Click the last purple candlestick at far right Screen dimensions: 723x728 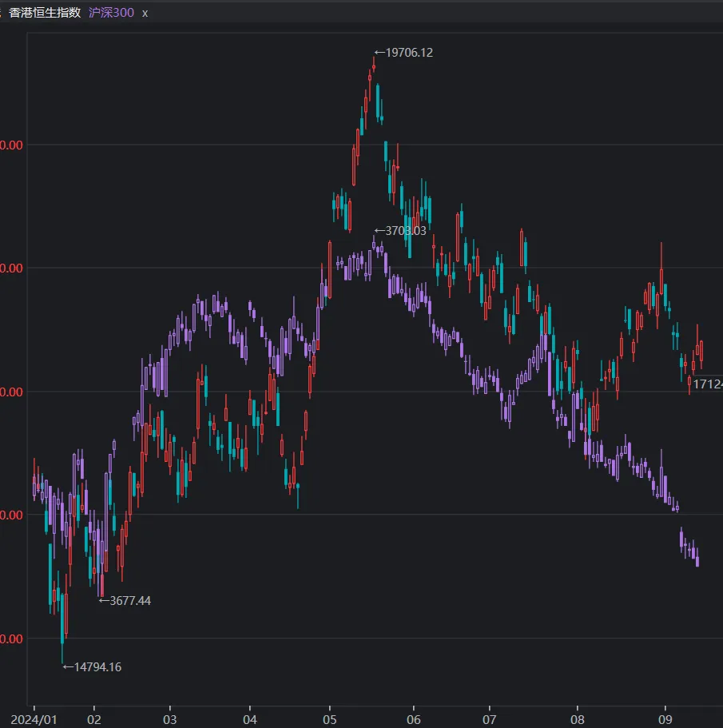pos(697,556)
